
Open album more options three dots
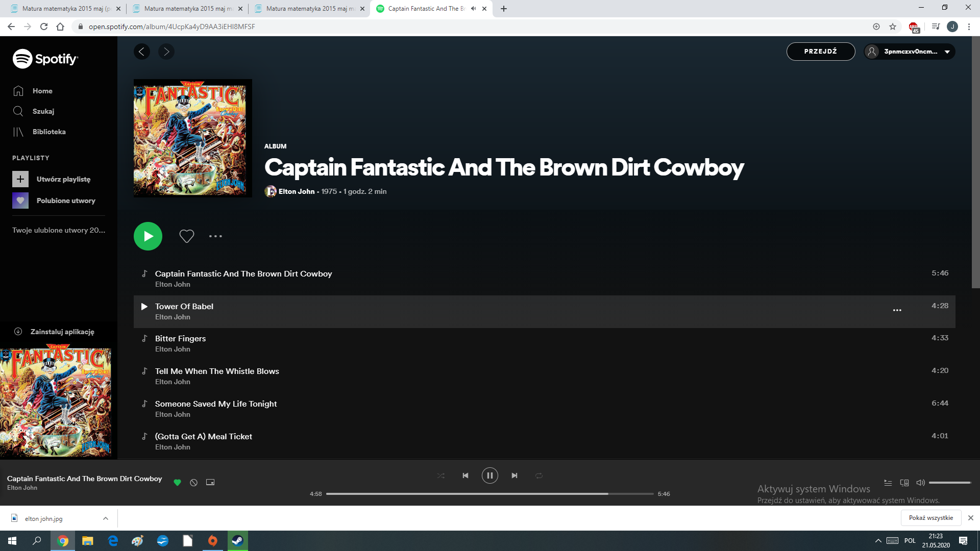[x=215, y=236]
